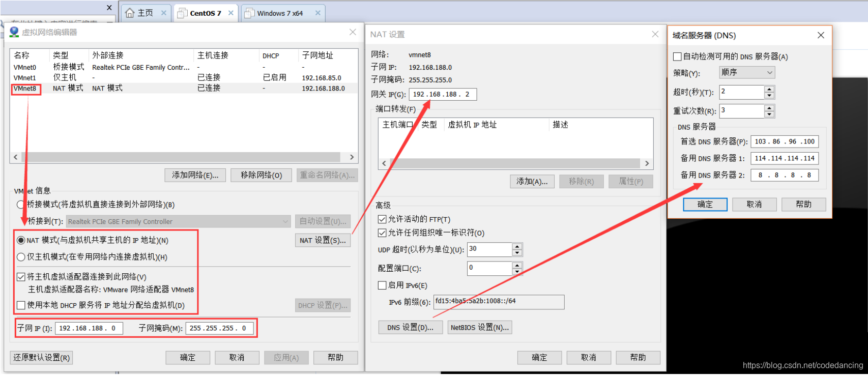This screenshot has height=375, width=868.
Task: Decrease 重试次数 with down arrow
Action: [769, 114]
